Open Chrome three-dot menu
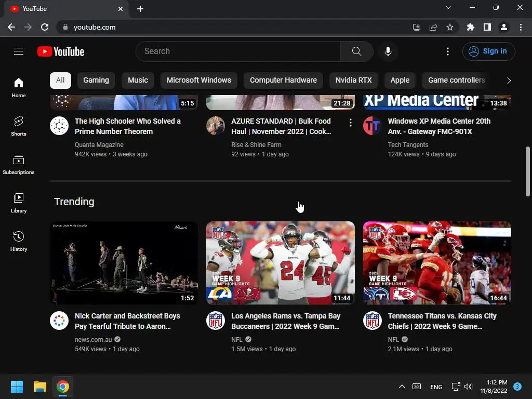This screenshot has width=532, height=399. coord(521,27)
